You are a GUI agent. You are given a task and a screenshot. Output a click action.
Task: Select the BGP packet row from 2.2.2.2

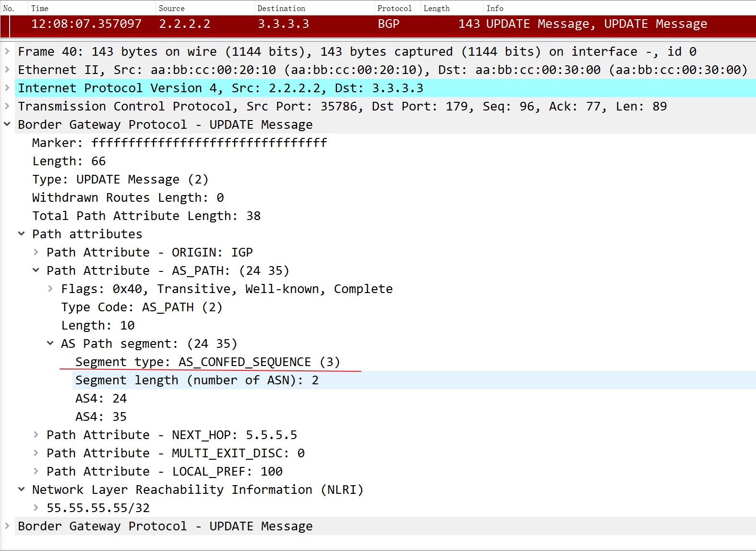click(378, 26)
